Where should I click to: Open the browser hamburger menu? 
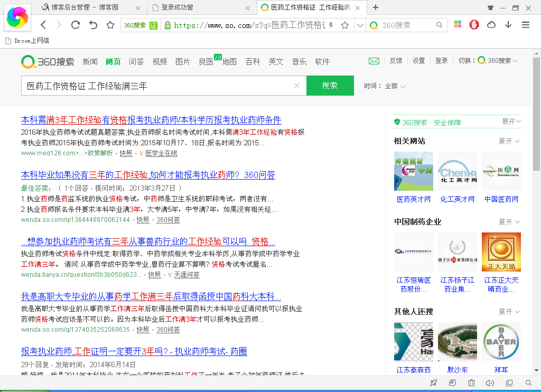[526, 25]
